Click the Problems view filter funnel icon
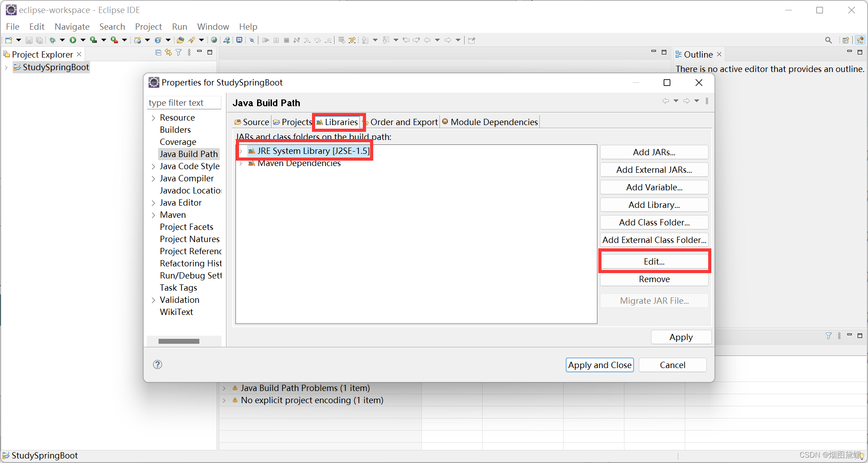 point(829,336)
